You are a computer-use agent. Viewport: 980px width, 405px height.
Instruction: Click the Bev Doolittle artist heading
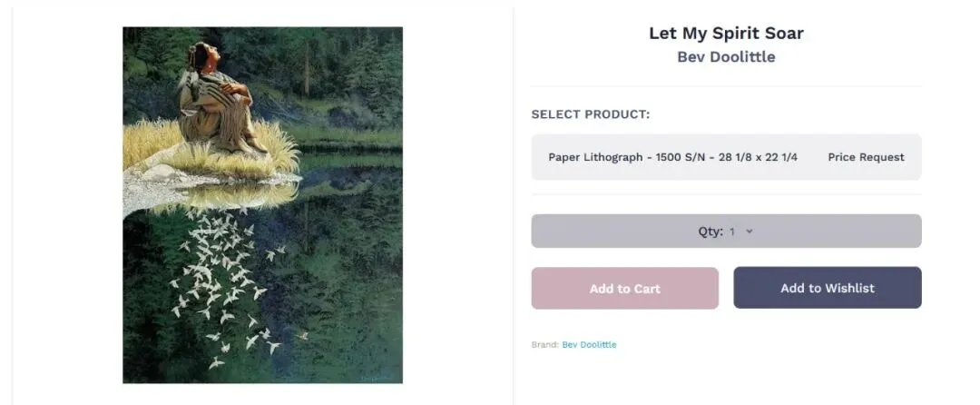[x=726, y=57]
